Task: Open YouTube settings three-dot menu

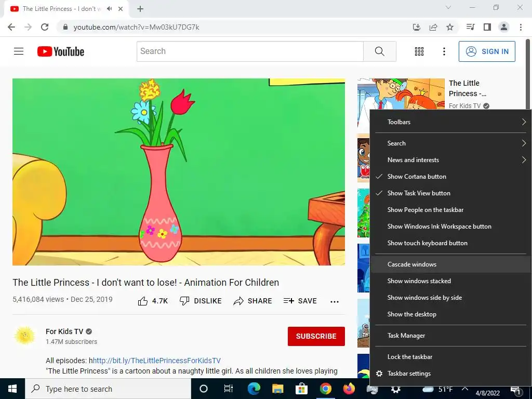Action: pos(444,51)
